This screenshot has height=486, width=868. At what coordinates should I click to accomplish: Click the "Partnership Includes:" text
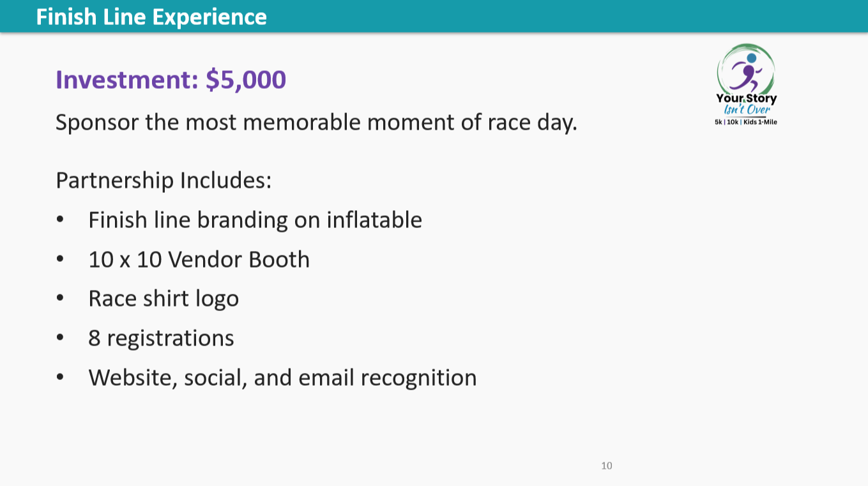click(x=164, y=180)
